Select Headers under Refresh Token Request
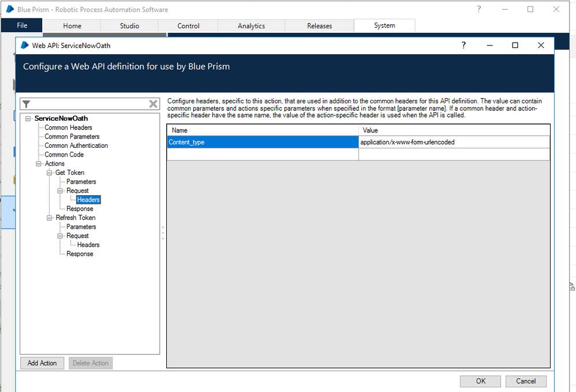The height and width of the screenshot is (392, 576). coord(88,245)
